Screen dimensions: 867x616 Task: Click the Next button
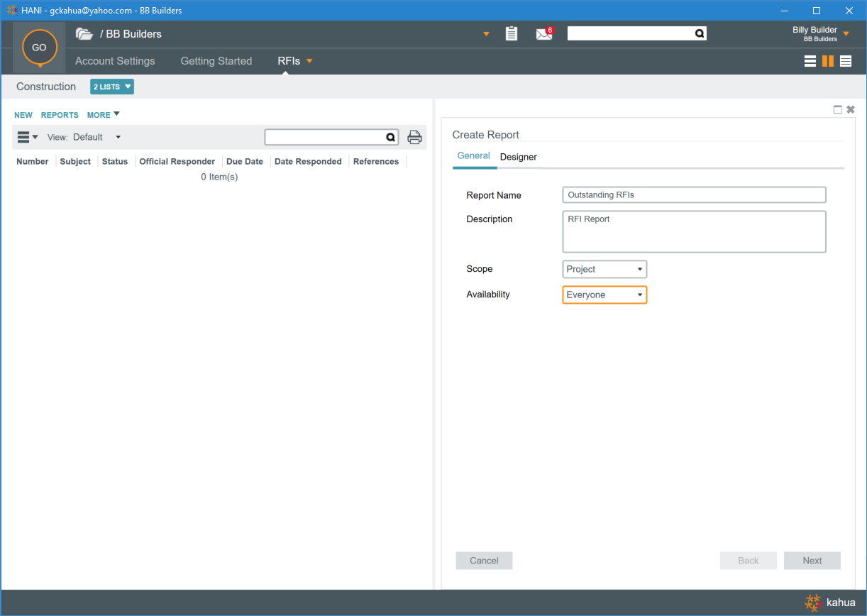point(812,561)
